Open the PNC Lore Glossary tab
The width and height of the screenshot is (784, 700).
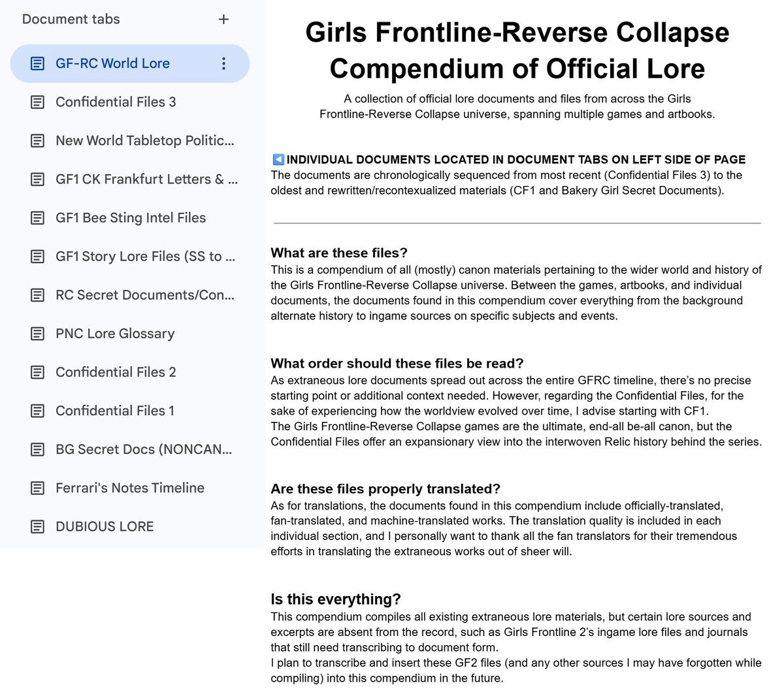pyautogui.click(x=129, y=333)
